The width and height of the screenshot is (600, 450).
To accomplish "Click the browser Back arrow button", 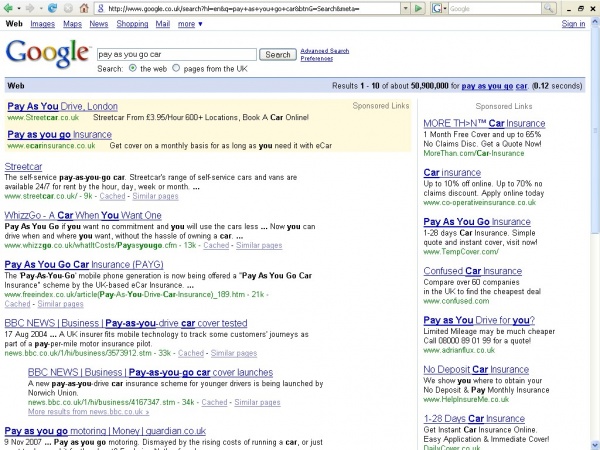I will (x=10, y=8).
